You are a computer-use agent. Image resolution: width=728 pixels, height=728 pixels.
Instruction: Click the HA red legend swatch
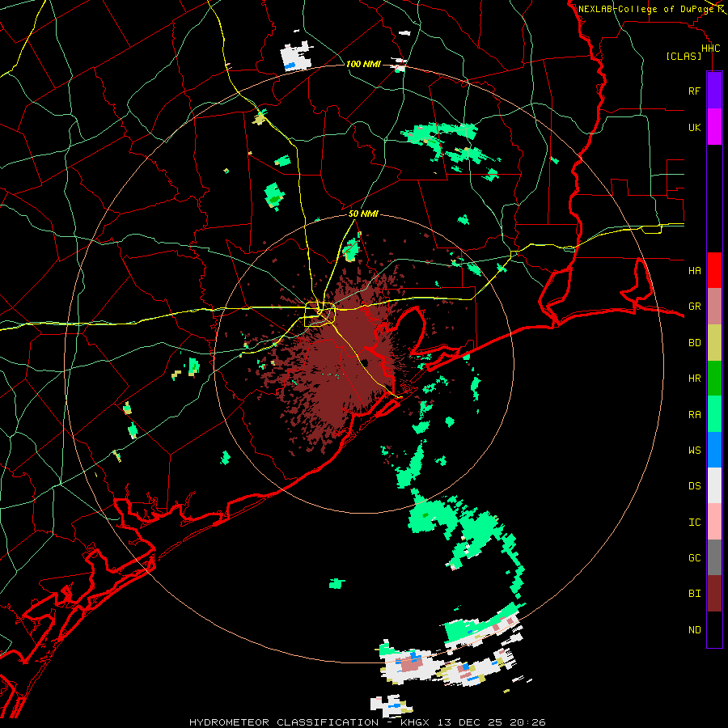(714, 270)
